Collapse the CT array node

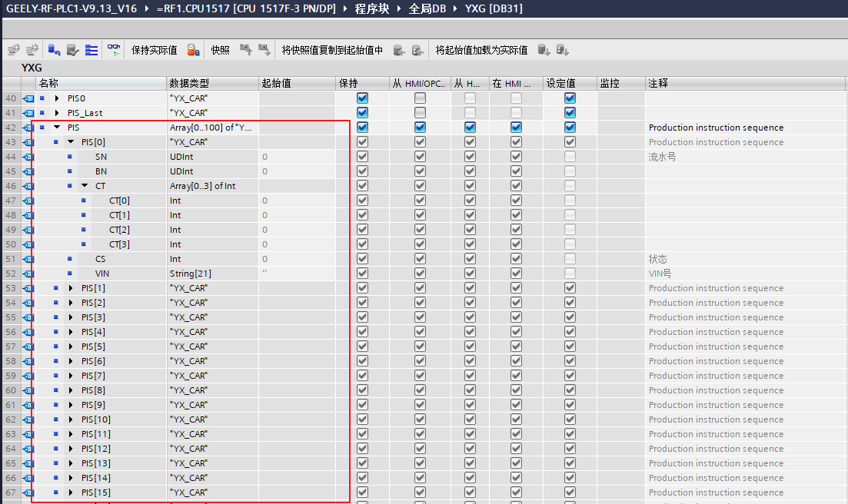tap(85, 186)
